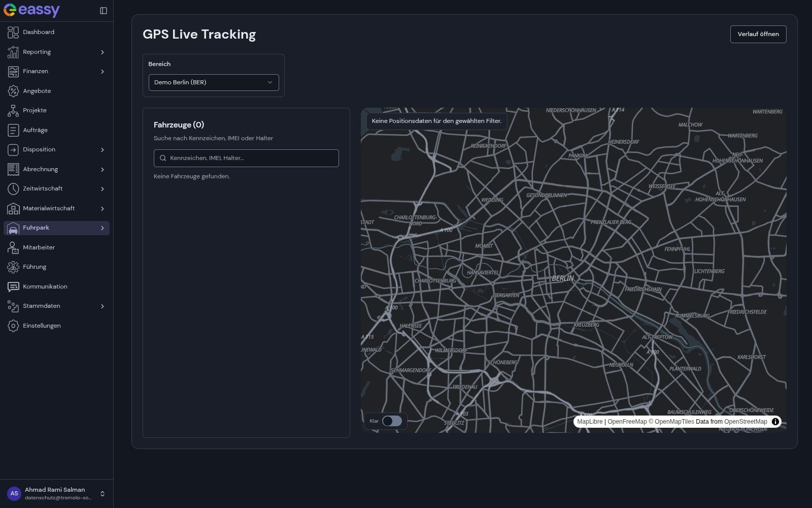This screenshot has width=812, height=508.
Task: Select Aufträge in the sidebar
Action: pos(56,130)
